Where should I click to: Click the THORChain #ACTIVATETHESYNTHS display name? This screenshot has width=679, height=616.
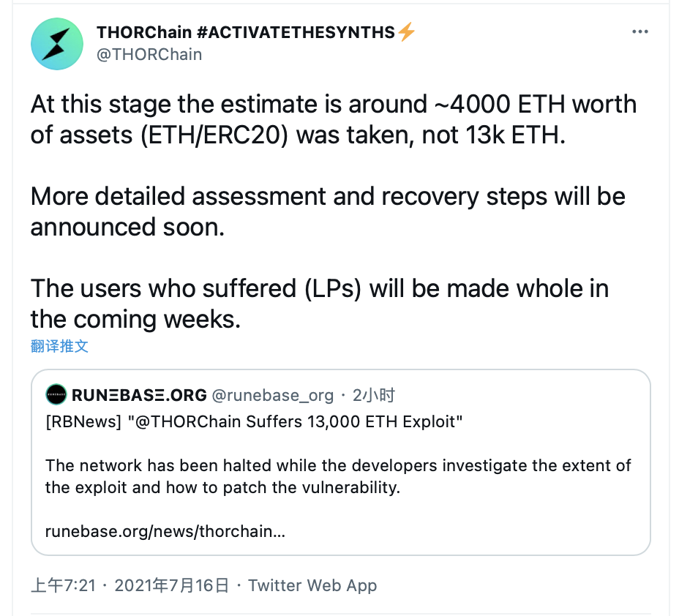245,32
